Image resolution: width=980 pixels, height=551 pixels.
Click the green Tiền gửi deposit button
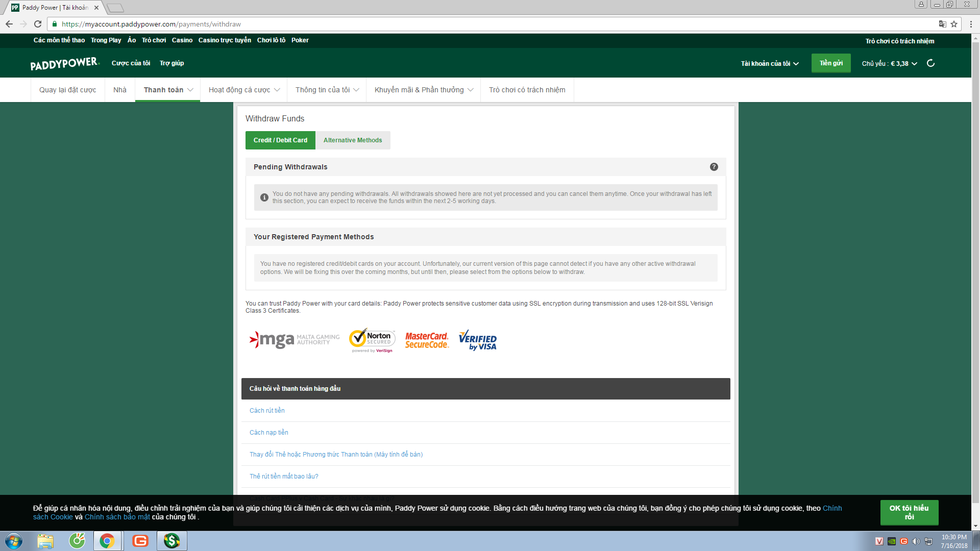coord(830,63)
